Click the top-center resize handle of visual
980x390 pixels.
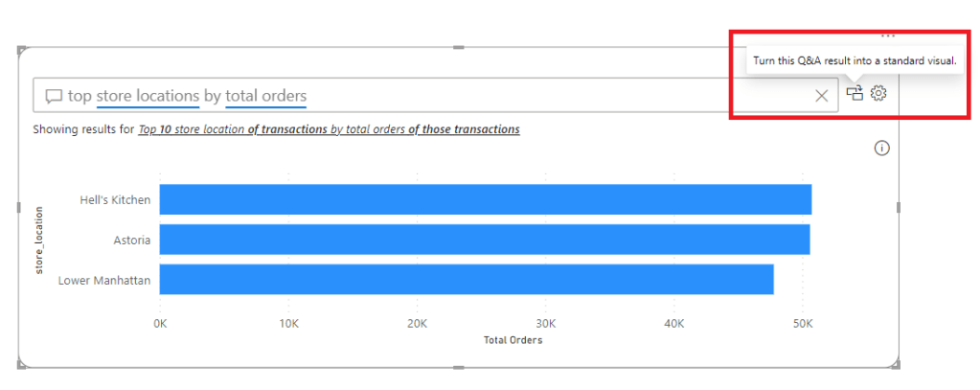pos(459,47)
